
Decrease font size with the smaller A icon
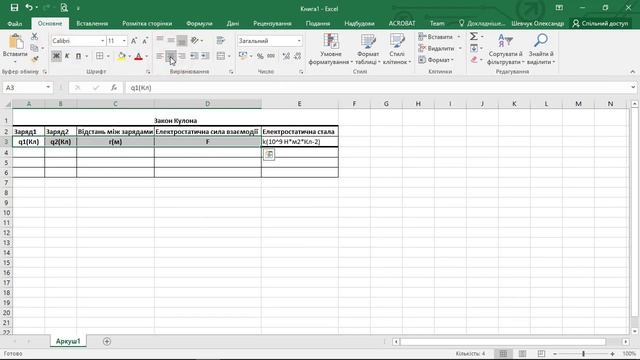point(144,41)
